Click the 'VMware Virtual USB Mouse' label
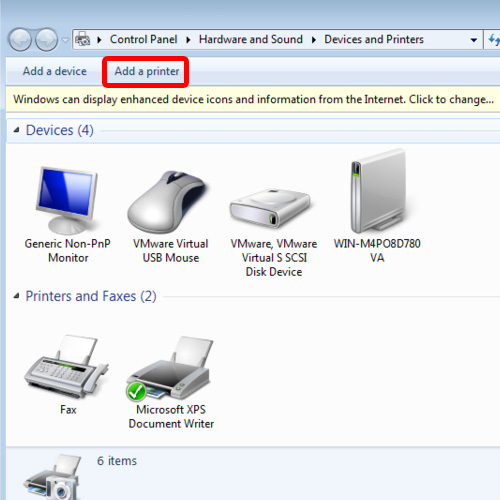 tap(171, 251)
